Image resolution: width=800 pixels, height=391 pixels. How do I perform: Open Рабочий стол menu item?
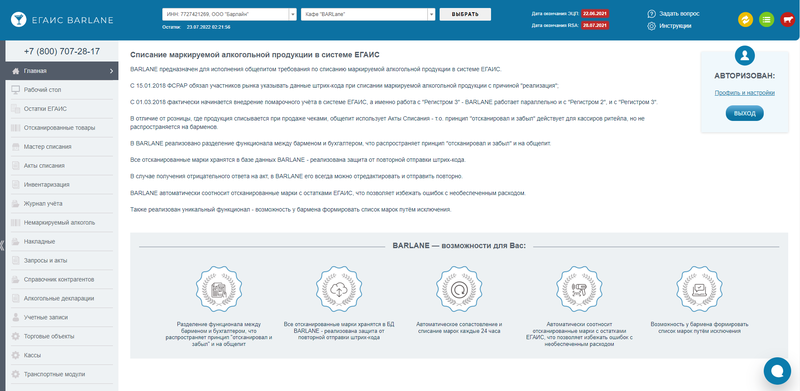[x=62, y=90]
